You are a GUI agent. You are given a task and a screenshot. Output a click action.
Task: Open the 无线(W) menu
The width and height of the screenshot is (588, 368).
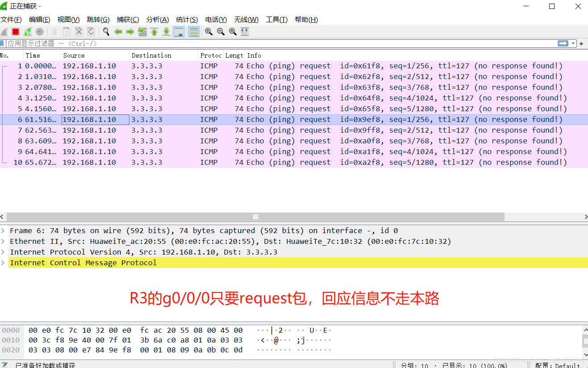246,20
